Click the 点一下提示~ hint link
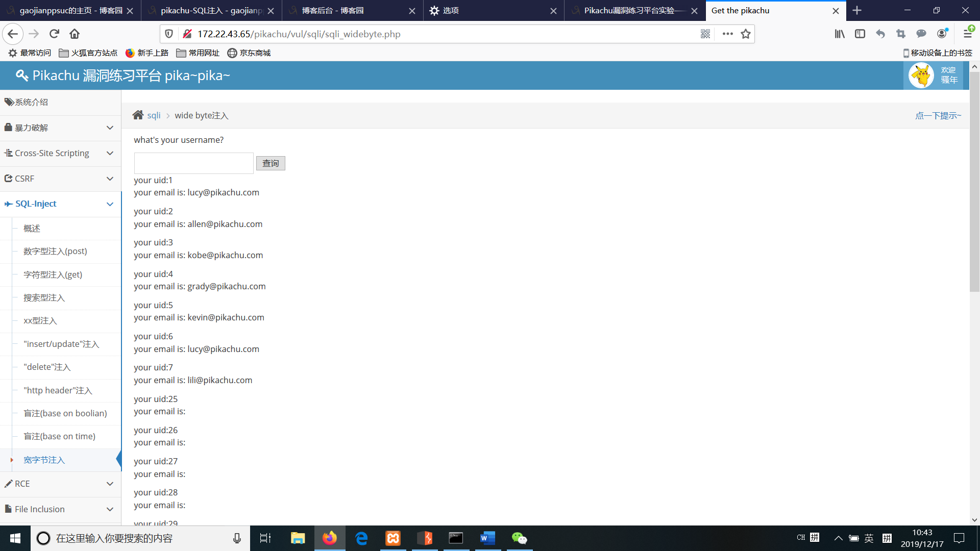Image resolution: width=980 pixels, height=551 pixels. click(938, 116)
